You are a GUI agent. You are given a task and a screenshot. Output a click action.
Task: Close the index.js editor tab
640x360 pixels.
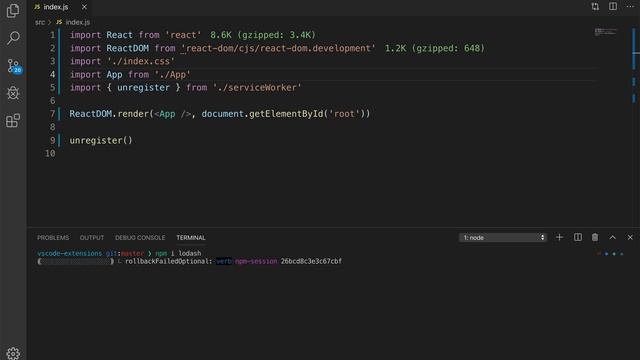(x=84, y=7)
